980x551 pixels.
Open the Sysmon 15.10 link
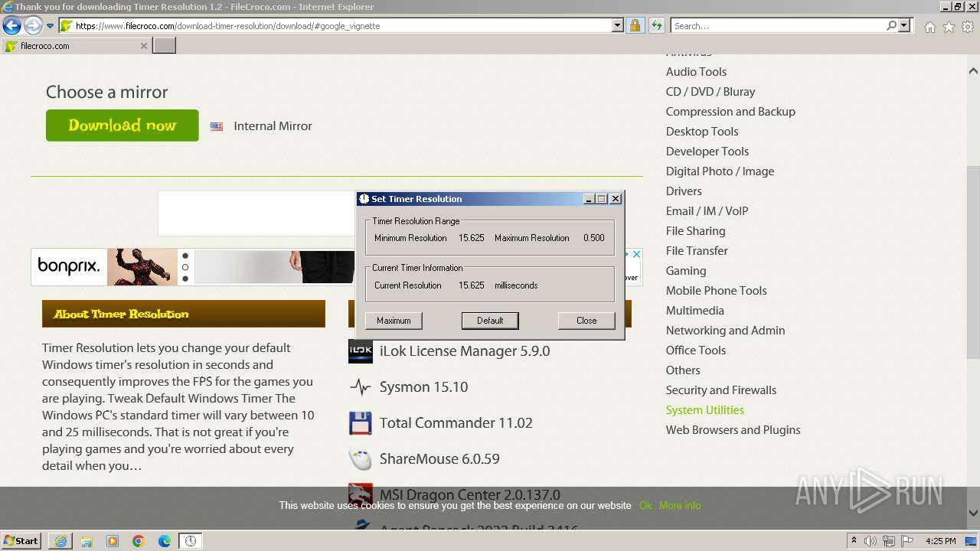(x=423, y=387)
